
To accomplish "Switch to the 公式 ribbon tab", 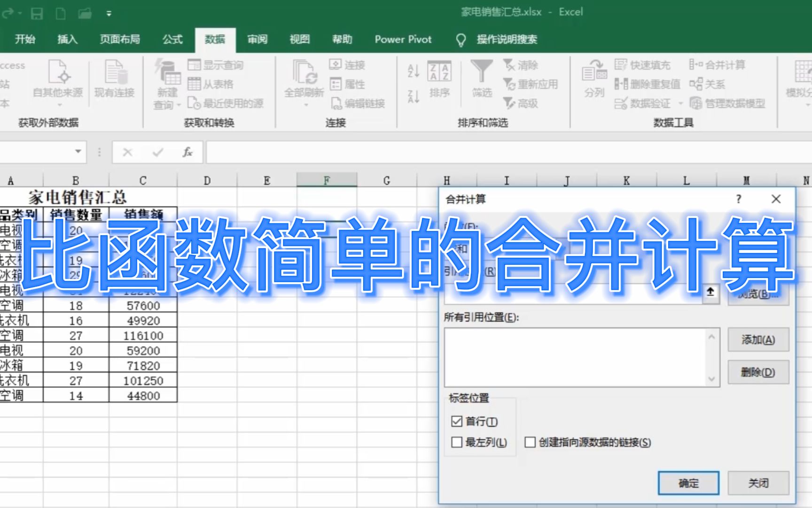I will (x=172, y=40).
